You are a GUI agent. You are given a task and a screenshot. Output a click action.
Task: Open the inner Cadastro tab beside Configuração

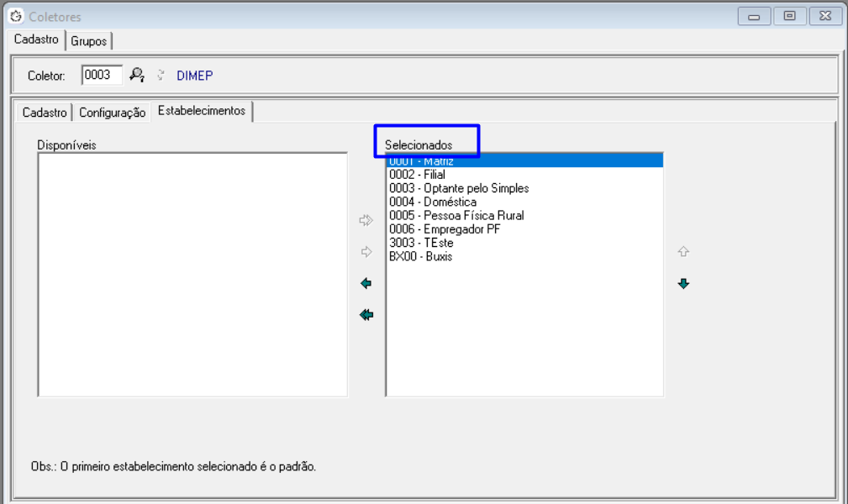[x=45, y=113]
